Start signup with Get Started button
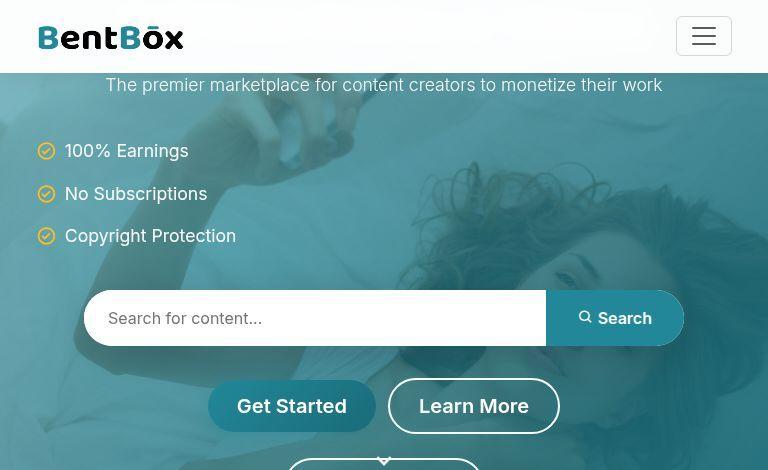Image resolution: width=768 pixels, height=470 pixels. point(292,406)
